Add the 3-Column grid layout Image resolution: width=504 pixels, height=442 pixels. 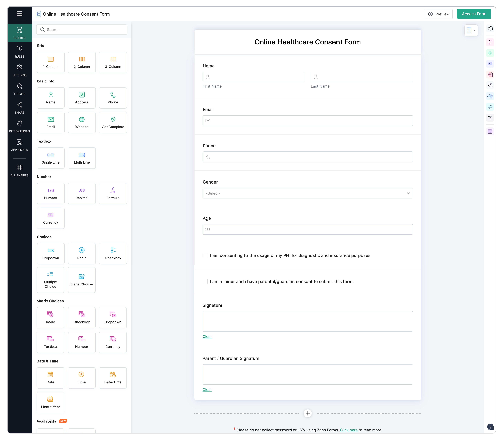pyautogui.click(x=113, y=62)
